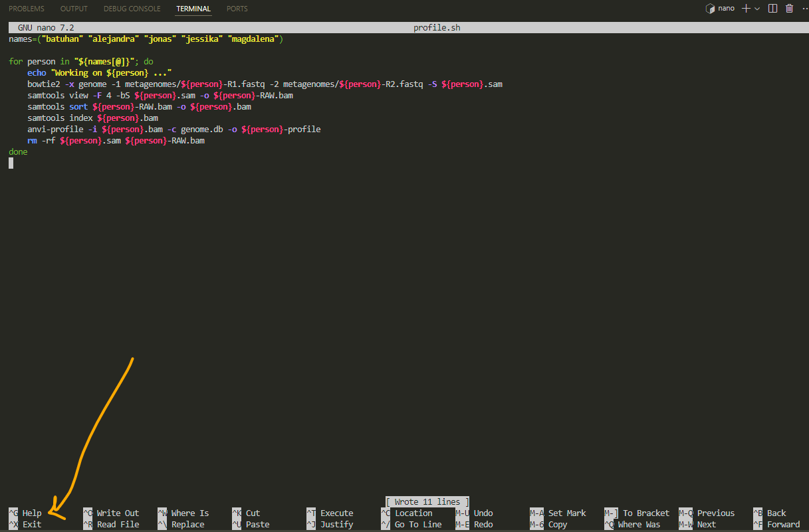Open the launch profile dropdown chevron
Screen dimensions: 809x532
click(757, 9)
